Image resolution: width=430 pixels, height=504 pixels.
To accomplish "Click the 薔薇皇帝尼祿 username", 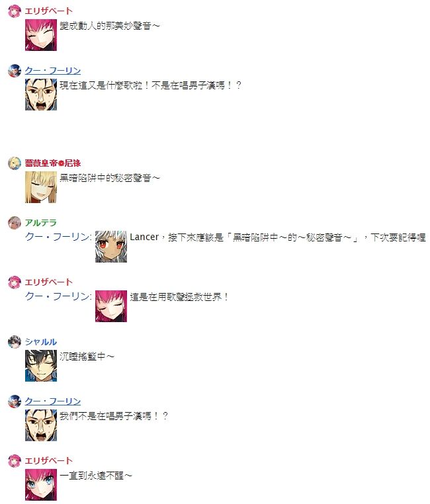I will click(53, 163).
